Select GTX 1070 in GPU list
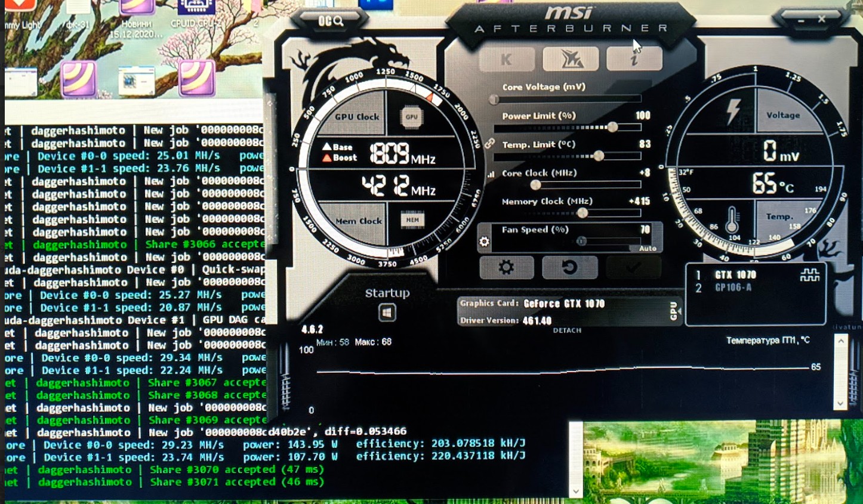This screenshot has width=863, height=504. coord(735,275)
